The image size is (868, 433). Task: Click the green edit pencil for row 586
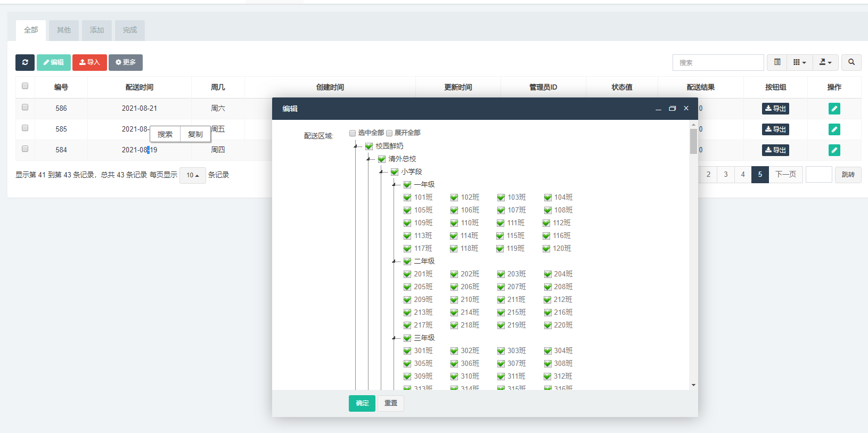point(834,109)
